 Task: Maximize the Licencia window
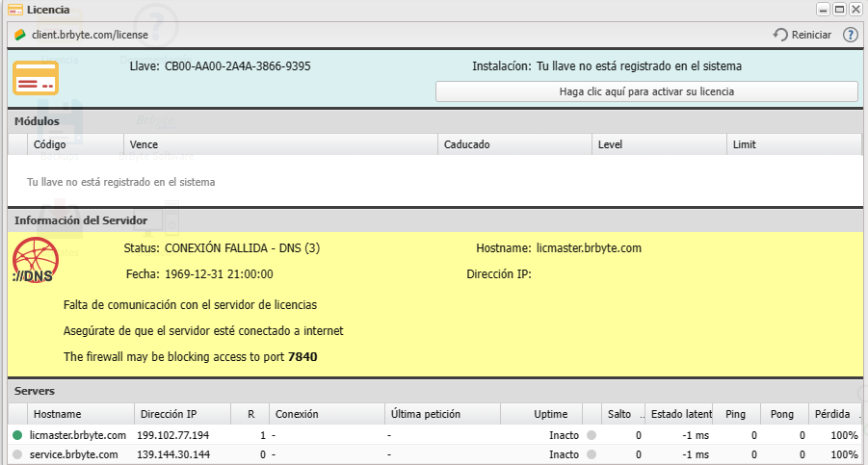[x=839, y=10]
